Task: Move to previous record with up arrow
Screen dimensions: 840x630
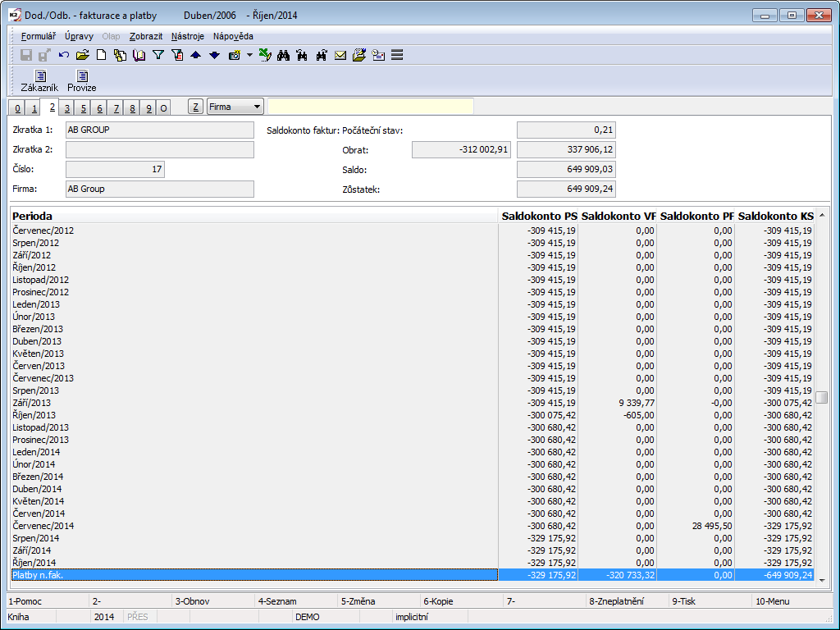Action: coord(195,55)
